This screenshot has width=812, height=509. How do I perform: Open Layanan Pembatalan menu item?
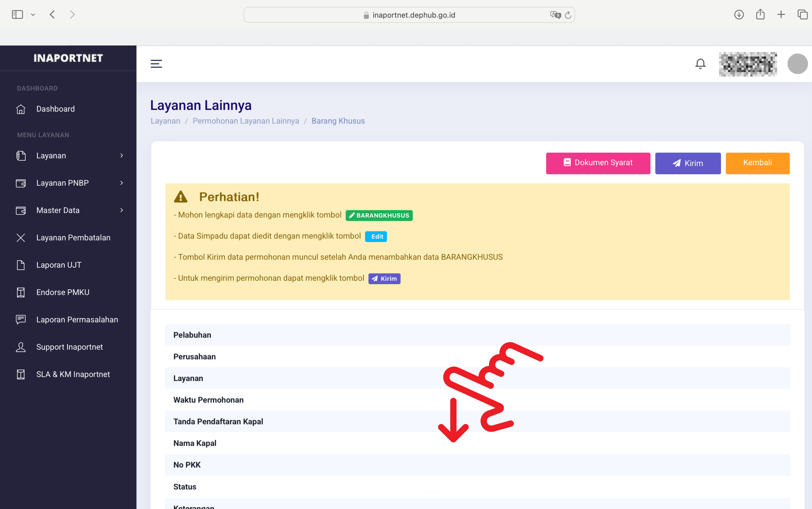[x=73, y=238]
